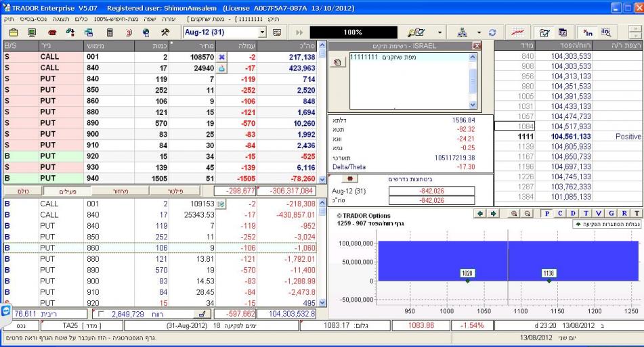Screen dimensions: 644x347
Task: Click the globe icon in the toolbar
Action: point(146,32)
